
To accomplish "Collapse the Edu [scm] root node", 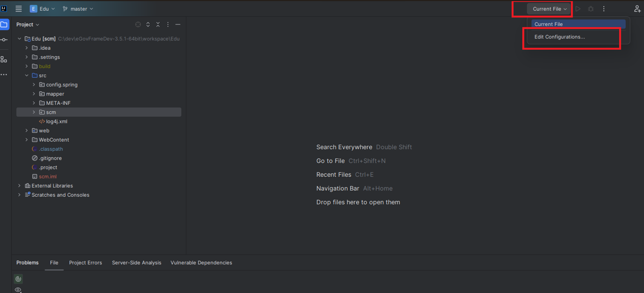I will click(19, 38).
